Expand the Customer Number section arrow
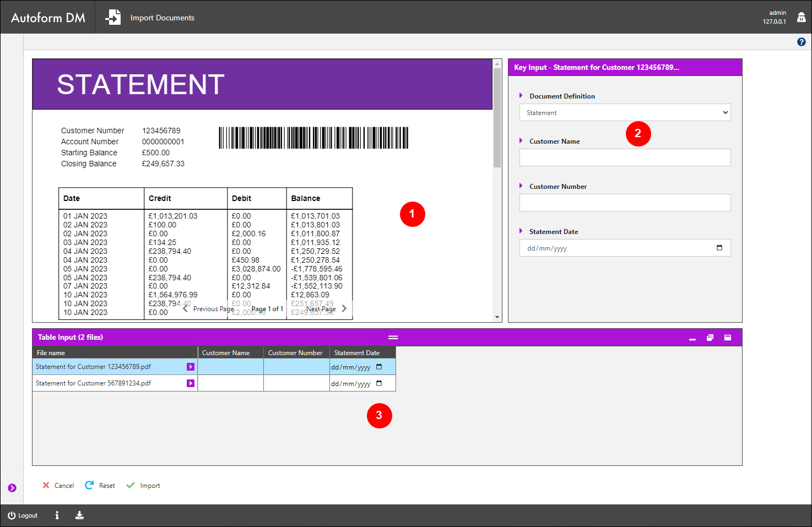The width and height of the screenshot is (812, 527). click(521, 186)
